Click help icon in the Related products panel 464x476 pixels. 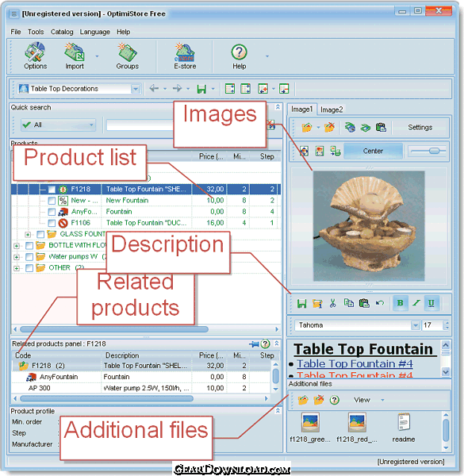[265, 344]
